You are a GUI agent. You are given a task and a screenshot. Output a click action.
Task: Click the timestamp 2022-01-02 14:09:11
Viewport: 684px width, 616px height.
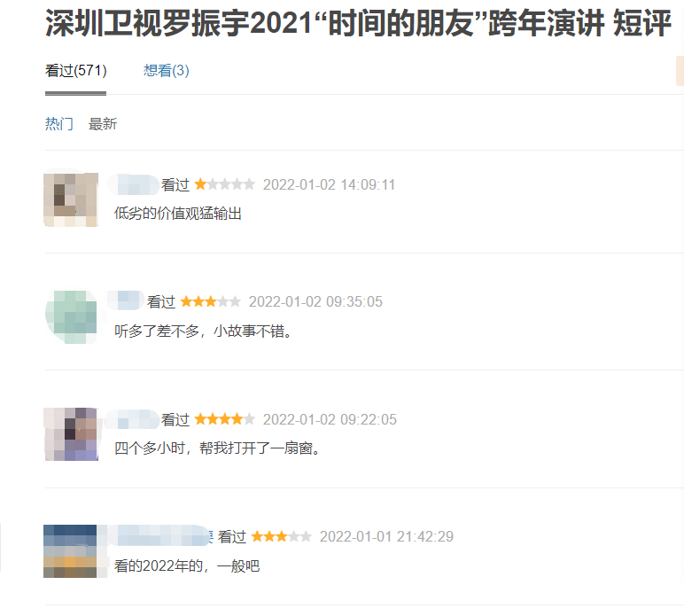[x=329, y=184]
